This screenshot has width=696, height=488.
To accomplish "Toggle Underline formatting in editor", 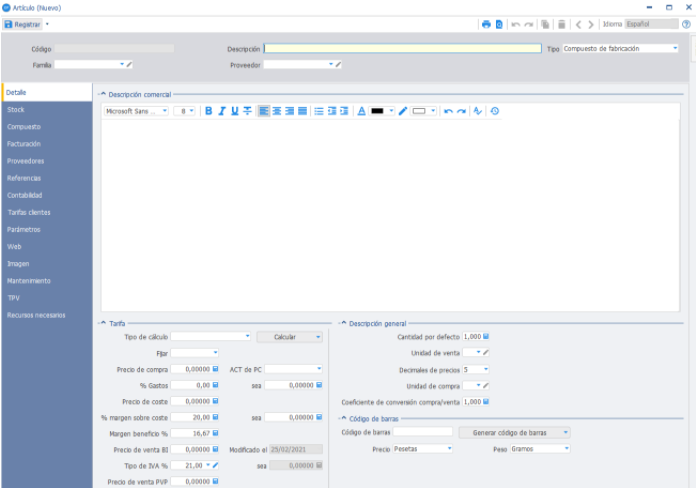I will (x=234, y=111).
